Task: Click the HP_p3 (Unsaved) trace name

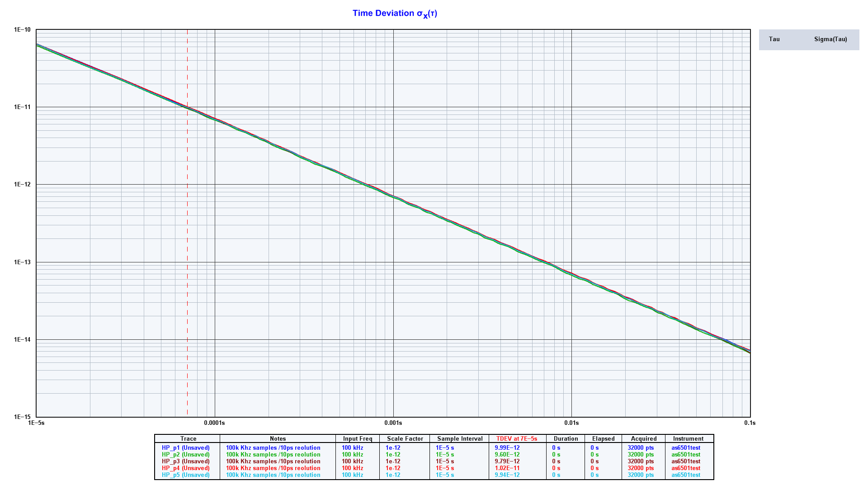Action: pos(185,461)
